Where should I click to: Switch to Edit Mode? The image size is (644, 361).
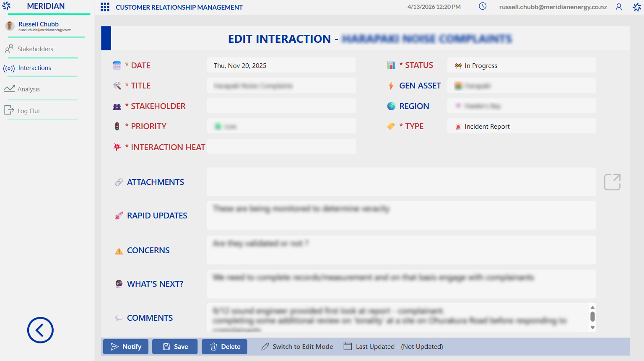(x=297, y=347)
